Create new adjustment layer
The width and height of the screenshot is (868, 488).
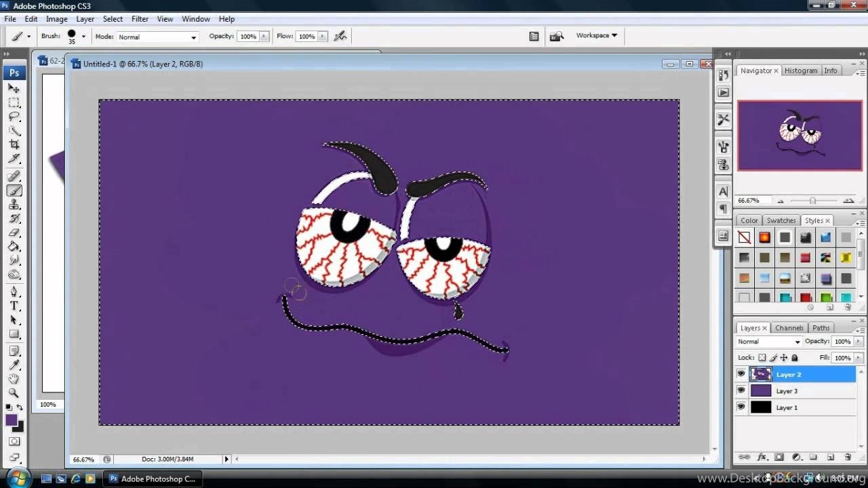(796, 457)
